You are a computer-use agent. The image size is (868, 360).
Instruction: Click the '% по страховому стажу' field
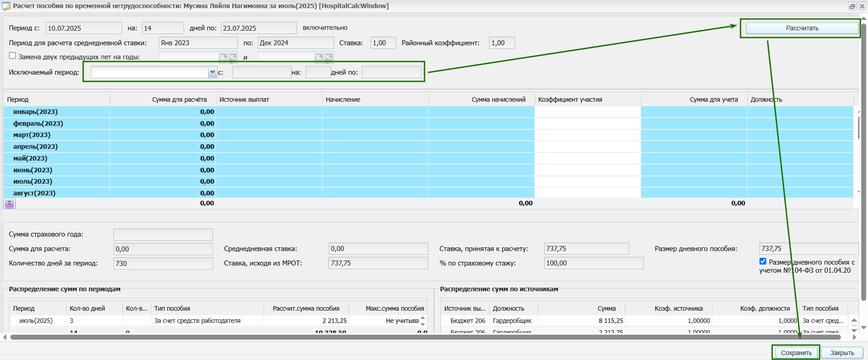594,263
